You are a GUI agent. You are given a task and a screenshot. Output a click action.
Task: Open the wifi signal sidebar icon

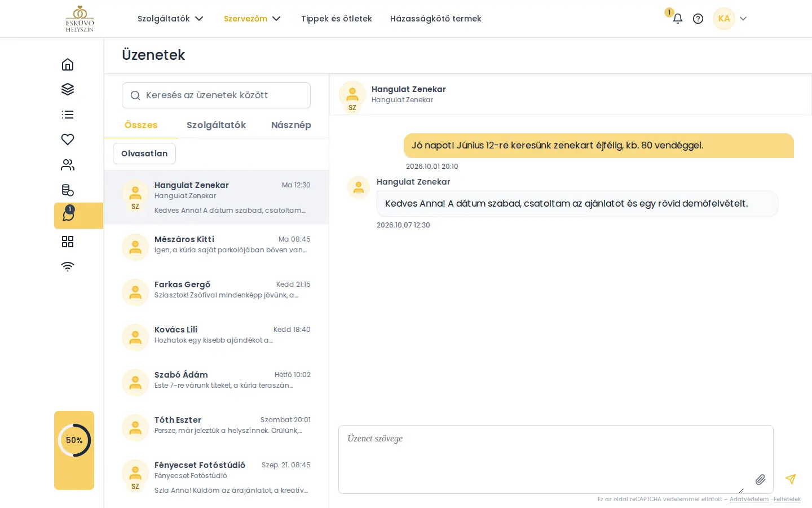[68, 266]
